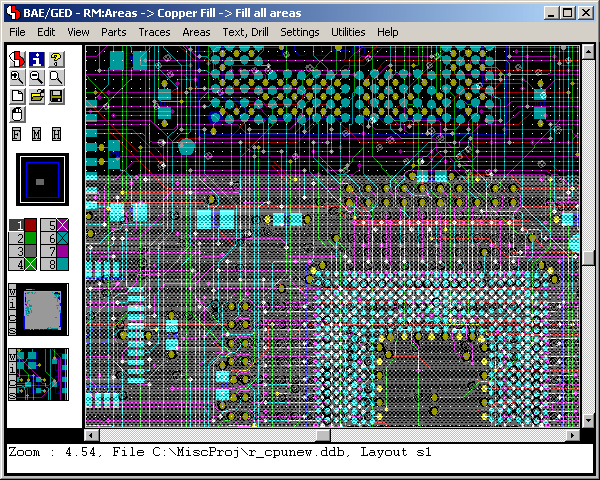Click the mouse icon in toolbar
The width and height of the screenshot is (600, 480).
click(17, 115)
